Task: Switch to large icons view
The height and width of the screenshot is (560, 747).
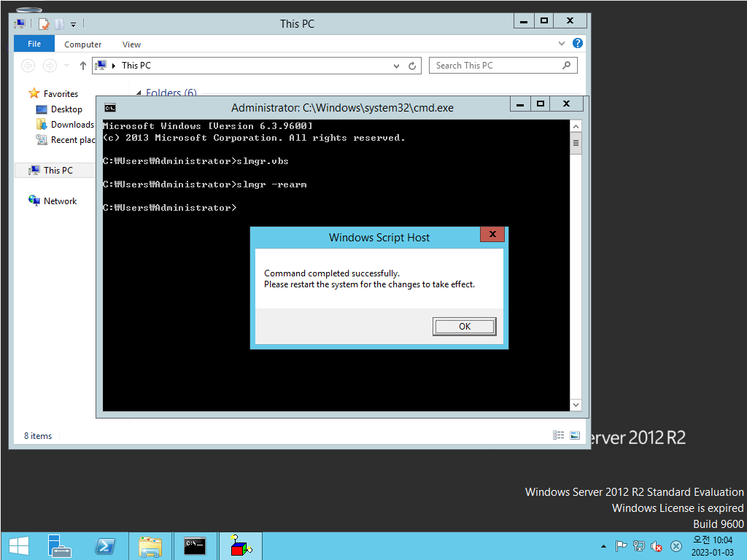Action: [575, 435]
